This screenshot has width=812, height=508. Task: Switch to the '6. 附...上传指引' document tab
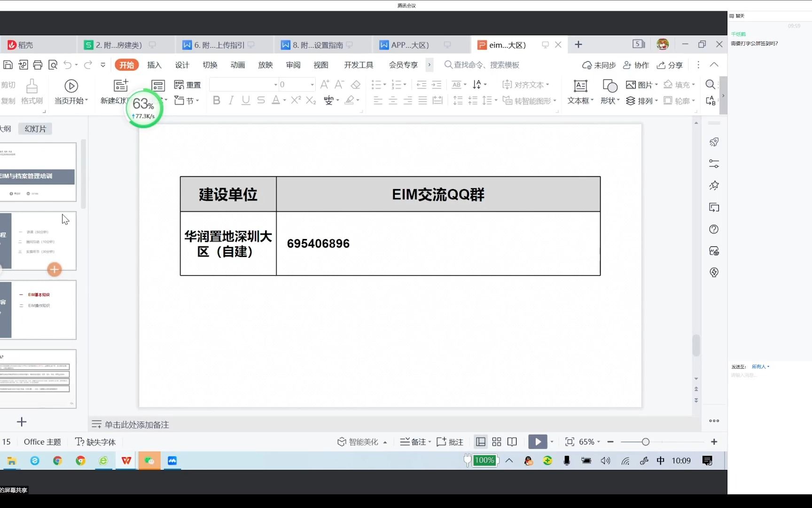pos(219,45)
